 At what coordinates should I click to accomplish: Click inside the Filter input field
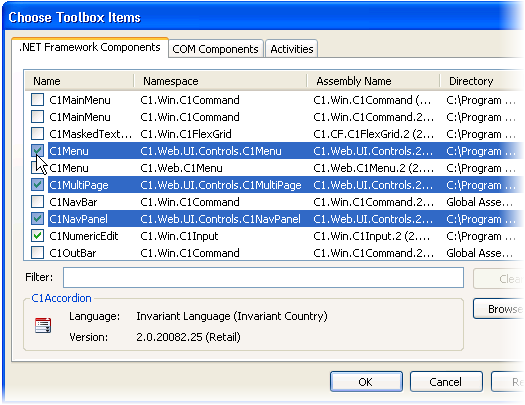263,277
